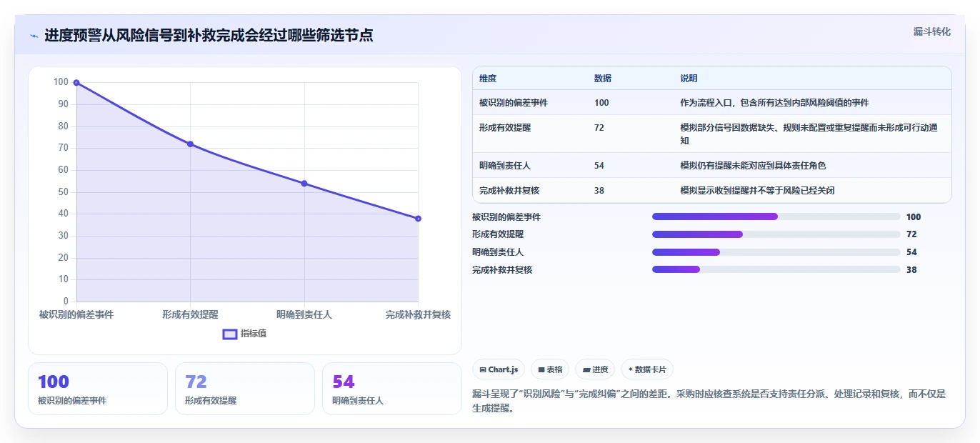The image size is (980, 443).
Task: Click the y-axis tick labeled 50
Action: [x=64, y=192]
